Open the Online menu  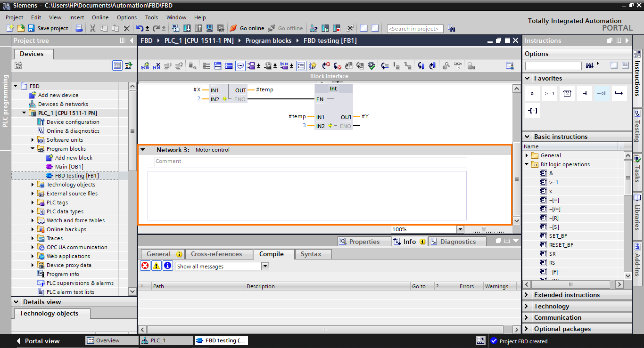[x=100, y=17]
